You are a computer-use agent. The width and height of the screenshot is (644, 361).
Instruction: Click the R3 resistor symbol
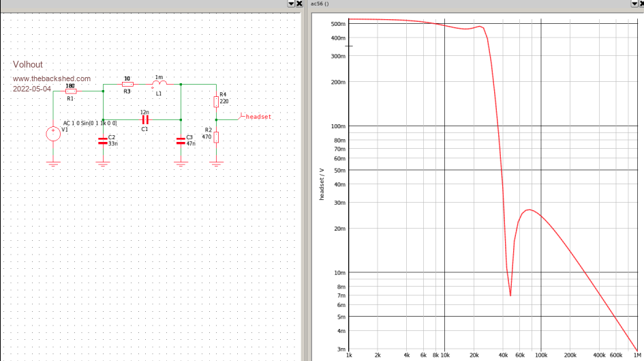127,84
